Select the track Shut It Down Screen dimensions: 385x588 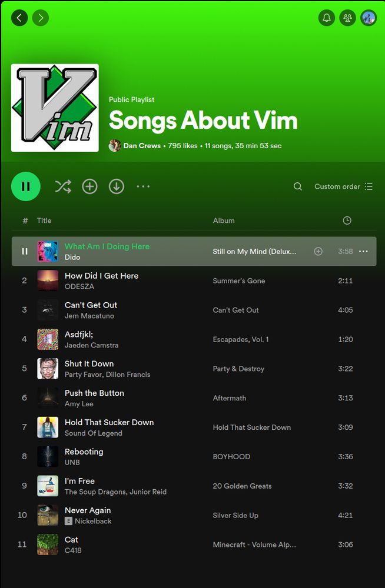[x=89, y=364]
